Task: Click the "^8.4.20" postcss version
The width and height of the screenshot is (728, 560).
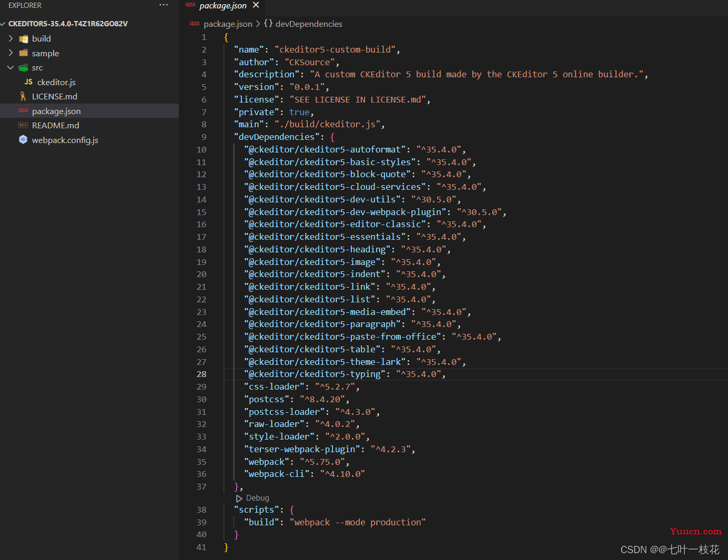Action: coord(322,399)
